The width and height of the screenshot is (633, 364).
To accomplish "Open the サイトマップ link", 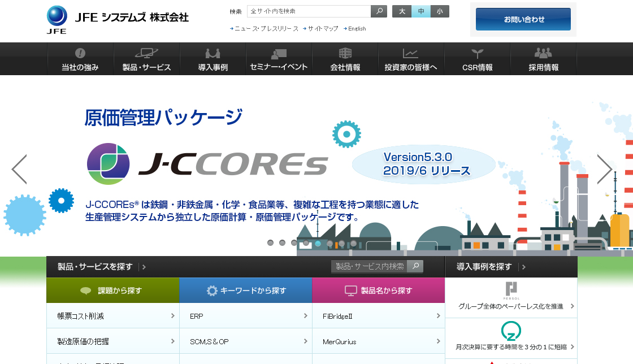I will tap(320, 29).
